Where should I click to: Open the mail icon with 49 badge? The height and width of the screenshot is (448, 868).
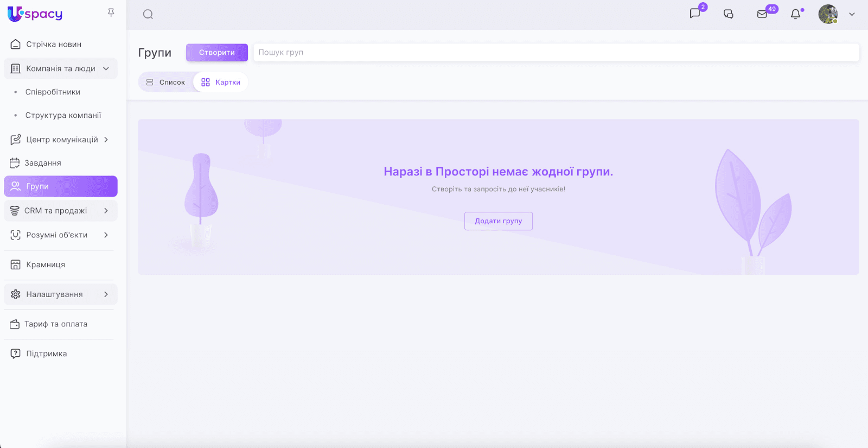[x=762, y=14]
